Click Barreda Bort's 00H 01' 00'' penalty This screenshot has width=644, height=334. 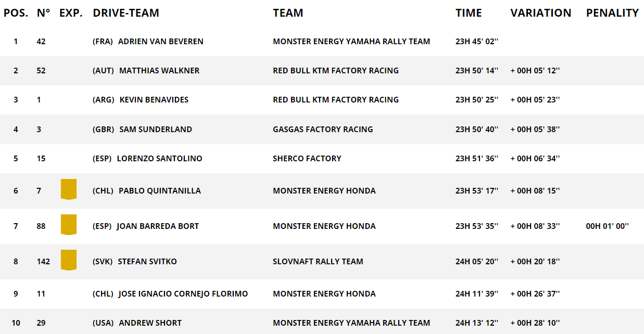[607, 226]
